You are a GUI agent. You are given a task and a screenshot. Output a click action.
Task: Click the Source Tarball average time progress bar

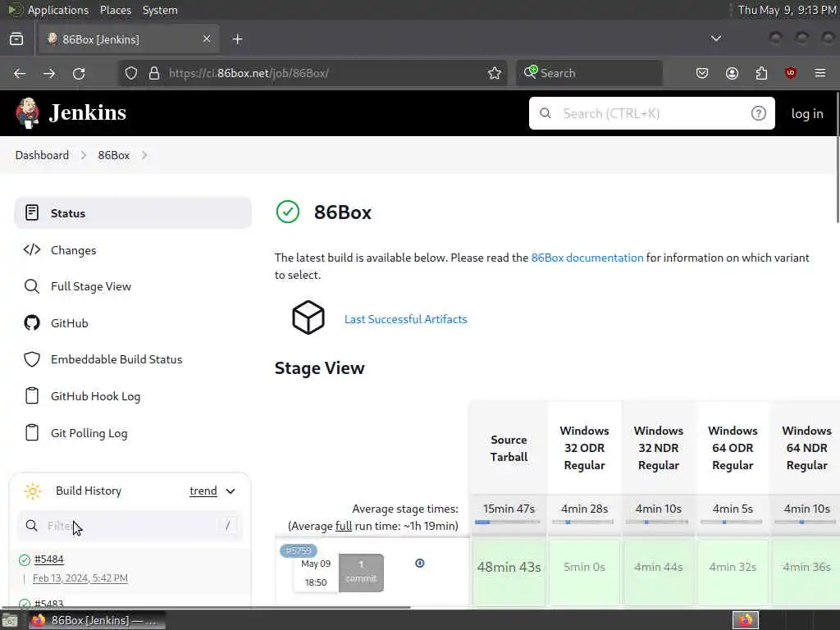(x=507, y=522)
